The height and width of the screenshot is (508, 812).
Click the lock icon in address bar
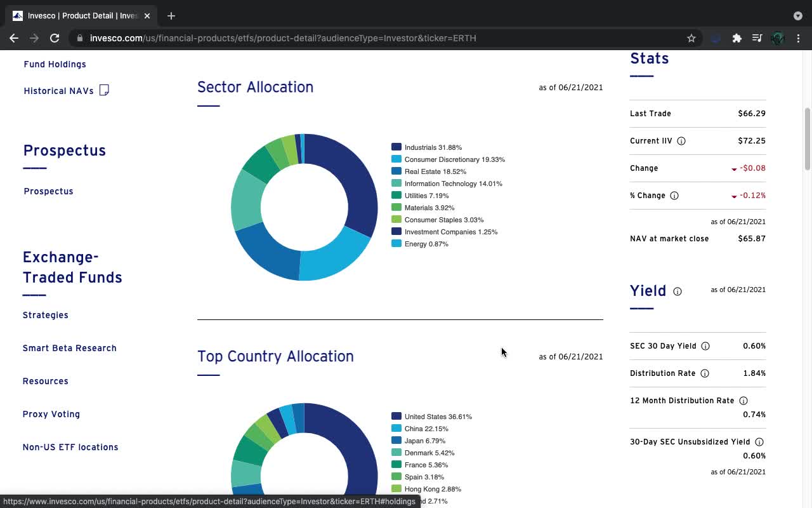click(x=80, y=38)
